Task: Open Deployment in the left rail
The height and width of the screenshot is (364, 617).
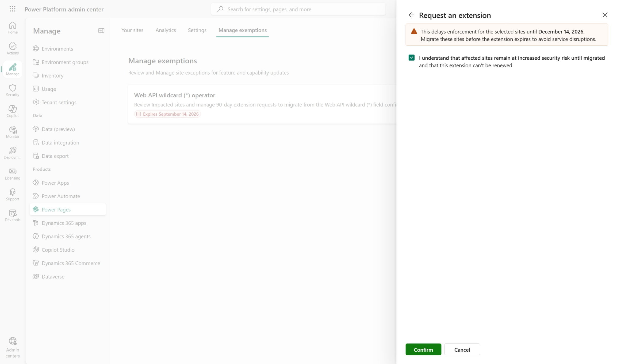Action: (13, 153)
